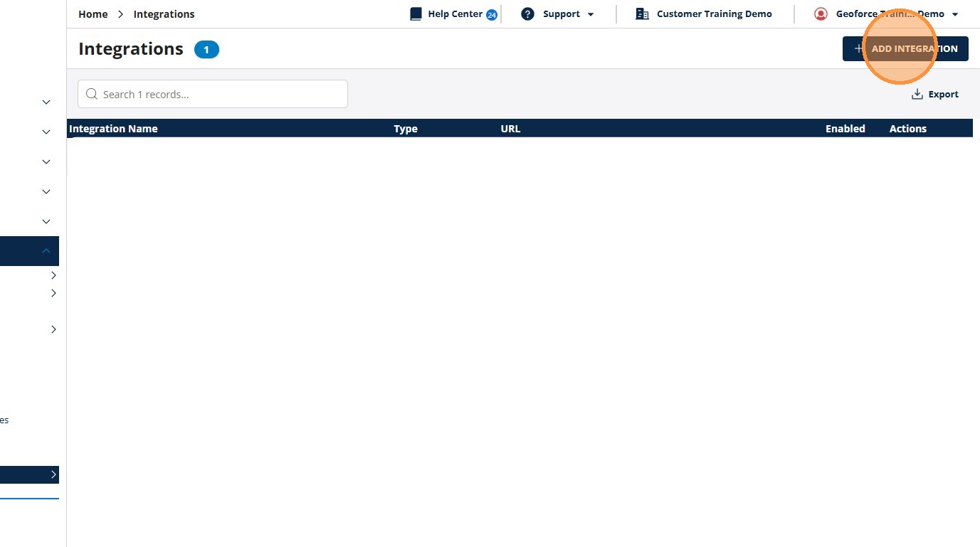980x547 pixels.
Task: Collapse the expanded sidebar section with up chevron
Action: (x=46, y=251)
